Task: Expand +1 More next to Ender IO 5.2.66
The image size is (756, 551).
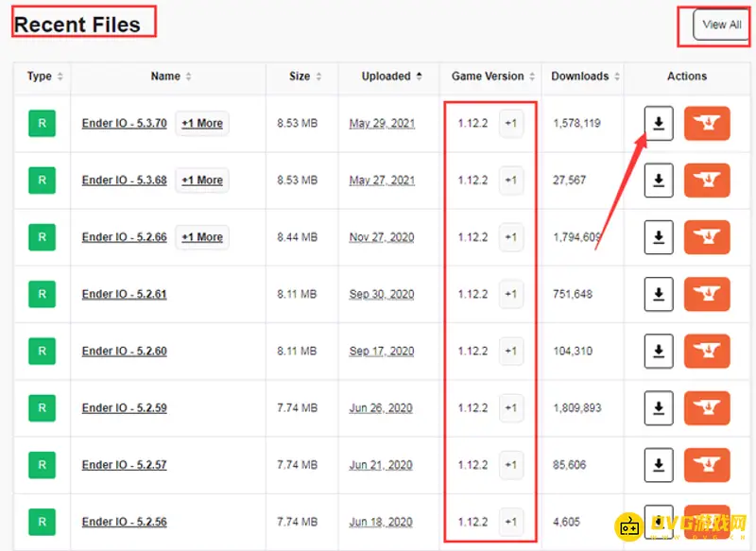Action: [x=202, y=237]
